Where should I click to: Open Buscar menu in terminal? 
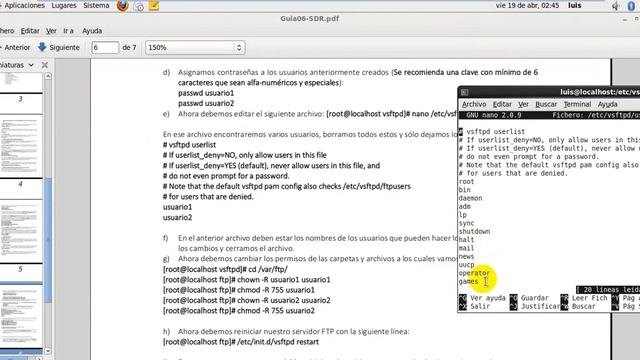click(546, 104)
